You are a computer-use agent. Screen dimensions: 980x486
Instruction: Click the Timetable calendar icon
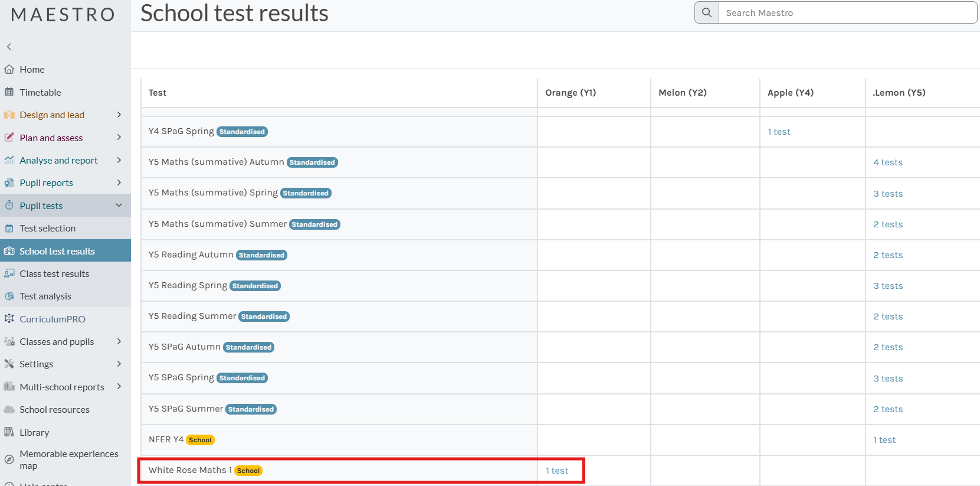pos(9,92)
